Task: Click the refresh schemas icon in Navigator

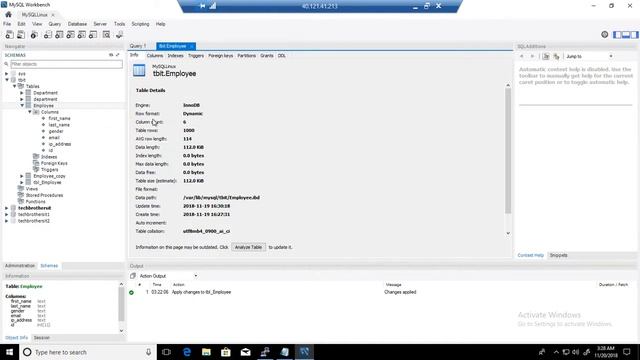Action: click(x=111, y=55)
